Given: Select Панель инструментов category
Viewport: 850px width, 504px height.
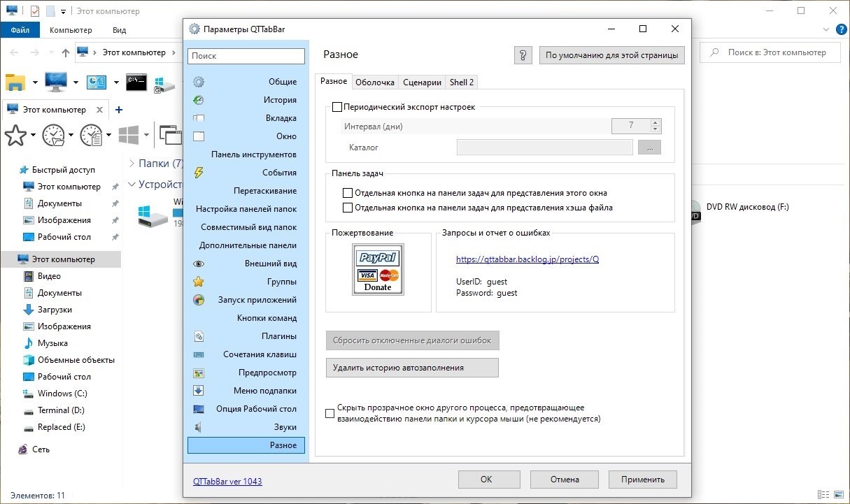Looking at the screenshot, I should tap(246, 154).
